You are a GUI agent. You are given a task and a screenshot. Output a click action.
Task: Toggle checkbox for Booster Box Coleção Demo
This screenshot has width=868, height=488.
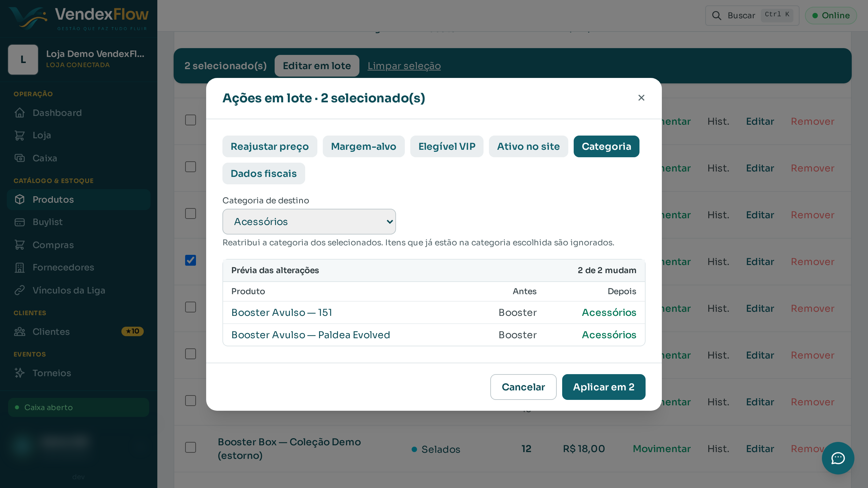click(191, 447)
